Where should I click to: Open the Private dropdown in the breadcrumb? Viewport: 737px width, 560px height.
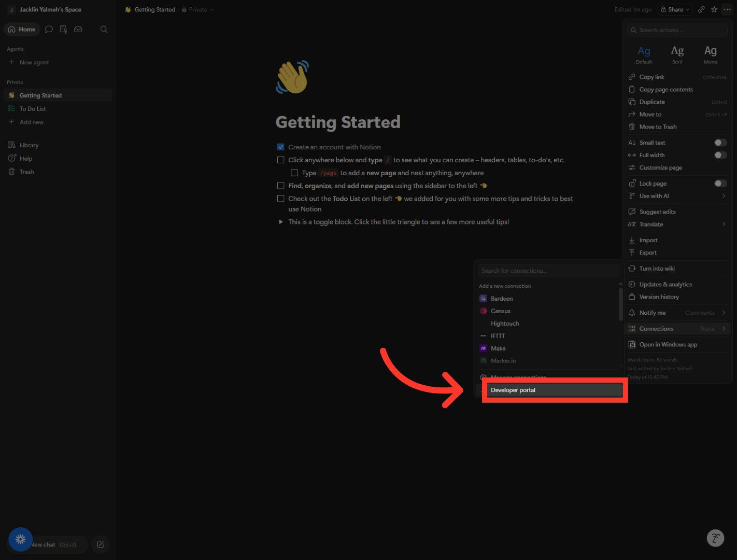tap(197, 9)
